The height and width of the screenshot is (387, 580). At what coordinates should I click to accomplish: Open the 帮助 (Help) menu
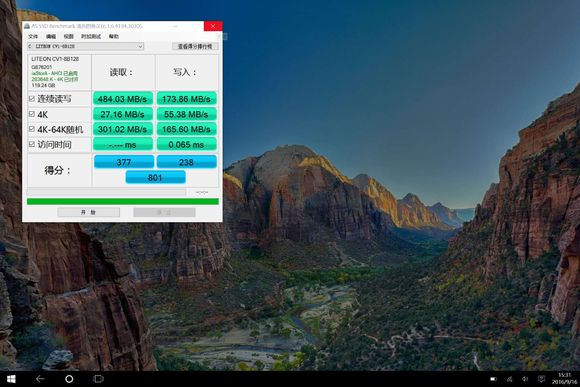[x=114, y=36]
